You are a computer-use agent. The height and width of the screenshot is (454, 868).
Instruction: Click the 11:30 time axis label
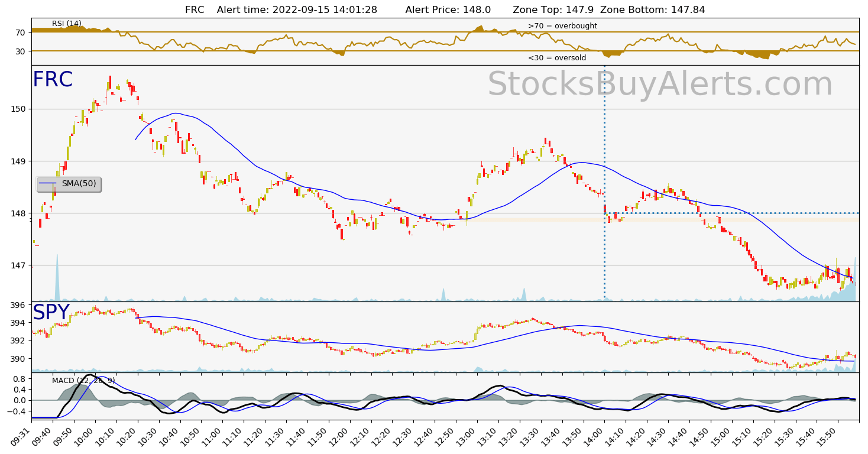click(276, 435)
